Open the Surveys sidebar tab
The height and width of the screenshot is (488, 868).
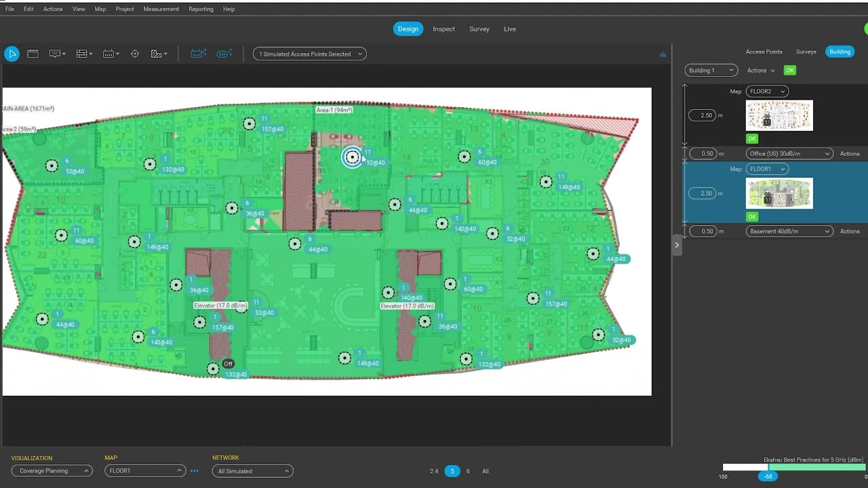click(x=806, y=52)
